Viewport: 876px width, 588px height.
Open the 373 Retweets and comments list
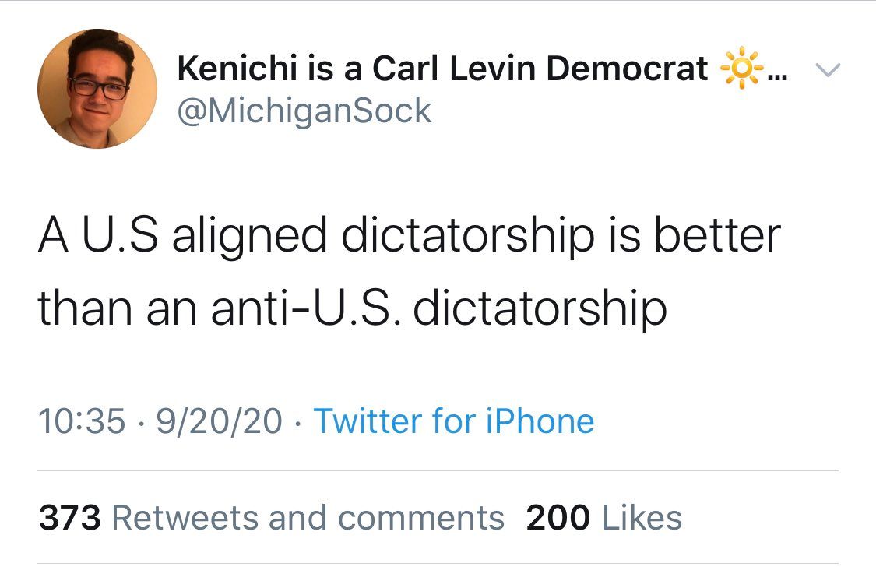click(x=272, y=518)
